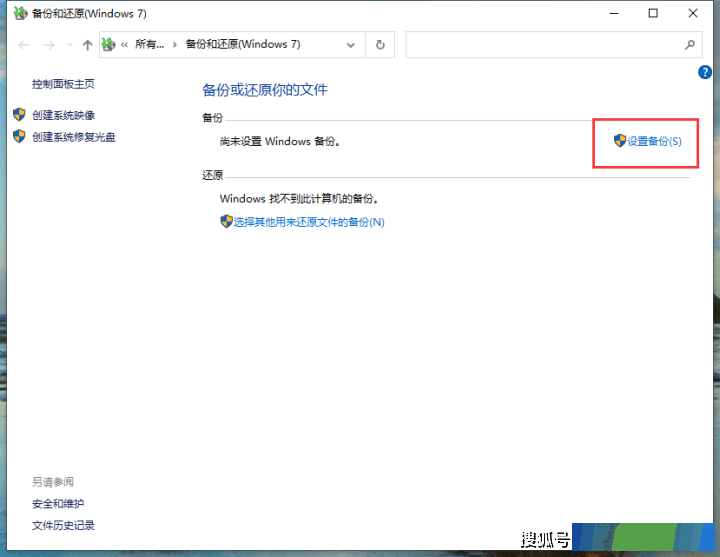Open recent locations dropdown arrow

click(x=70, y=45)
